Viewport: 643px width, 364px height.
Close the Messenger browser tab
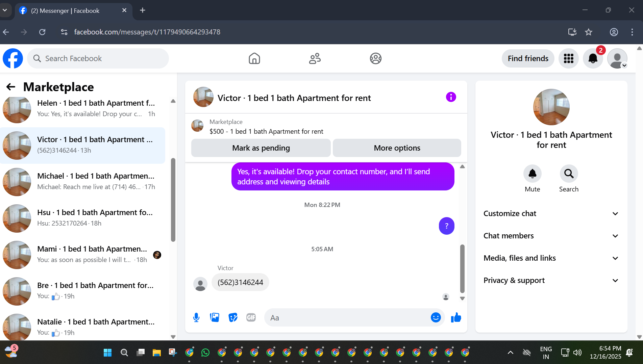point(124,10)
